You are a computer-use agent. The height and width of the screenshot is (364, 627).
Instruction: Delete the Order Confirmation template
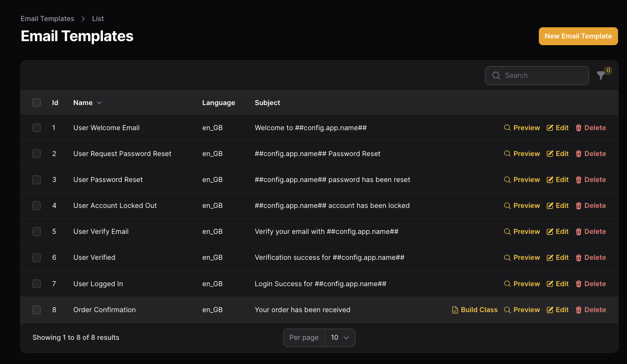coord(590,310)
